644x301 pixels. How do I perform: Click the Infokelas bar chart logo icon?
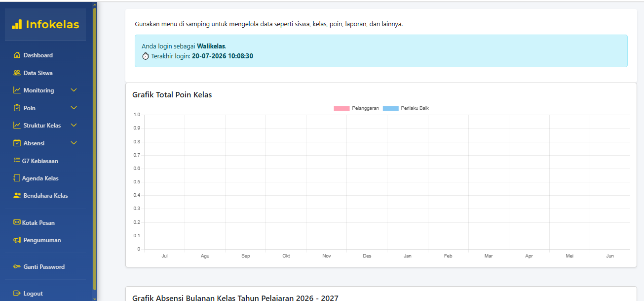[x=17, y=24]
